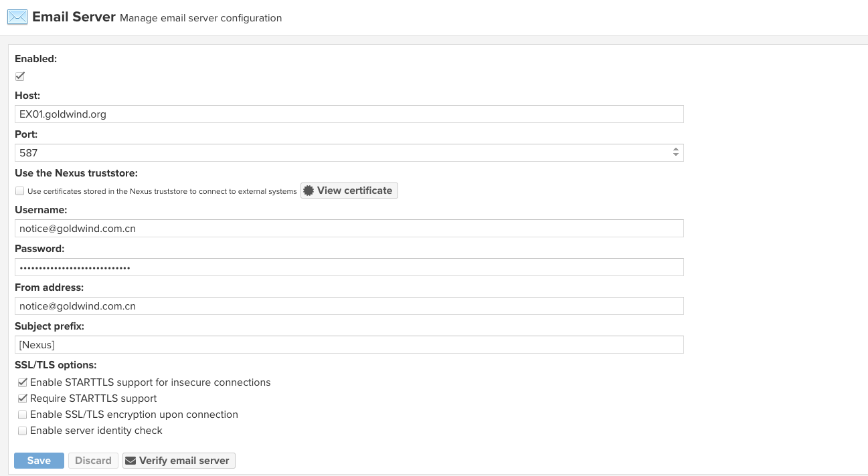Decrease port number with down arrow

(676, 156)
